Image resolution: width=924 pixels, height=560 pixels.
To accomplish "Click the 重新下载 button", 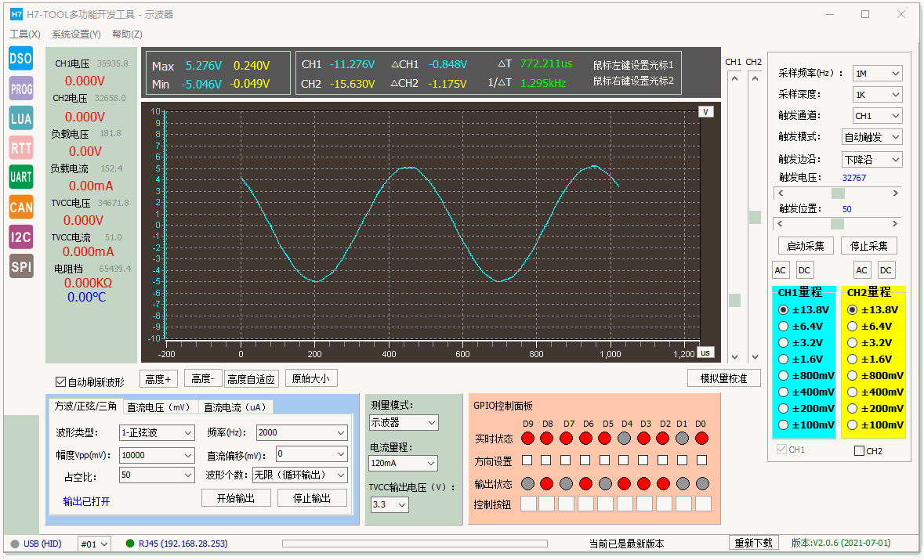I will pos(753,543).
